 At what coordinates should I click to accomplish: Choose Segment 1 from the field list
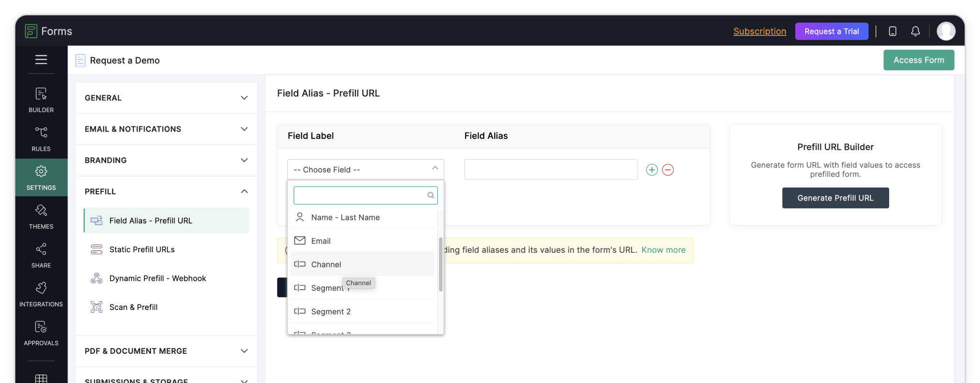click(363, 288)
